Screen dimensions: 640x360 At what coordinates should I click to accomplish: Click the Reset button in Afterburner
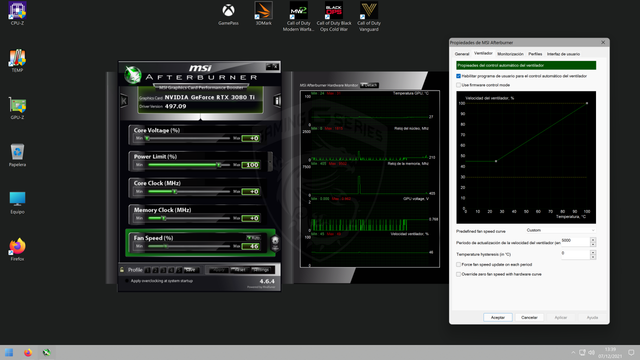240,270
